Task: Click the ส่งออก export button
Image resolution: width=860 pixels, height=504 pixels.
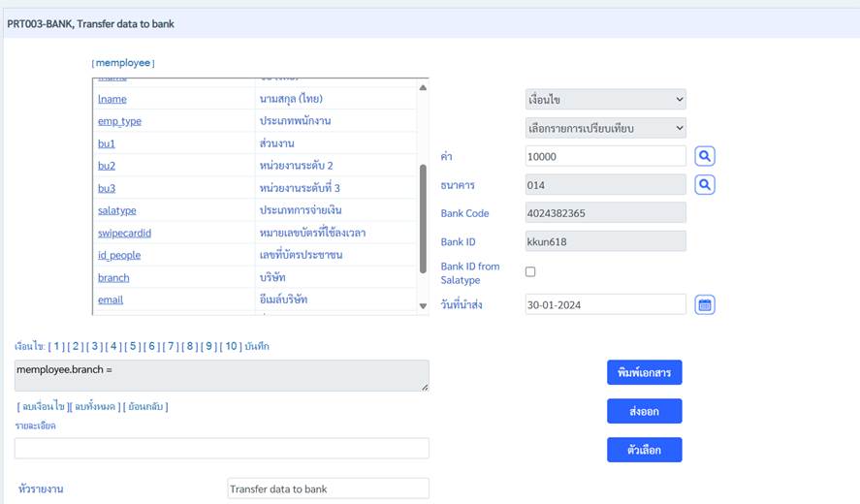Action: click(645, 411)
